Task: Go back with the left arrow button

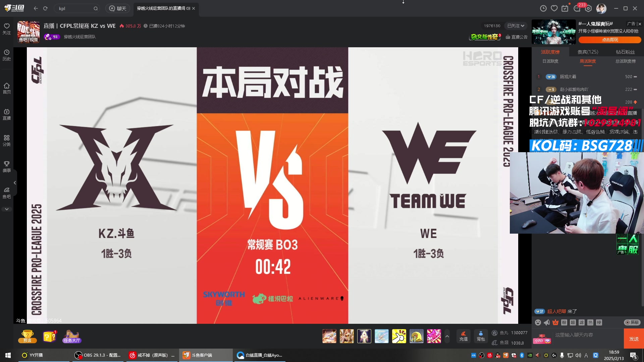Action: click(36, 8)
